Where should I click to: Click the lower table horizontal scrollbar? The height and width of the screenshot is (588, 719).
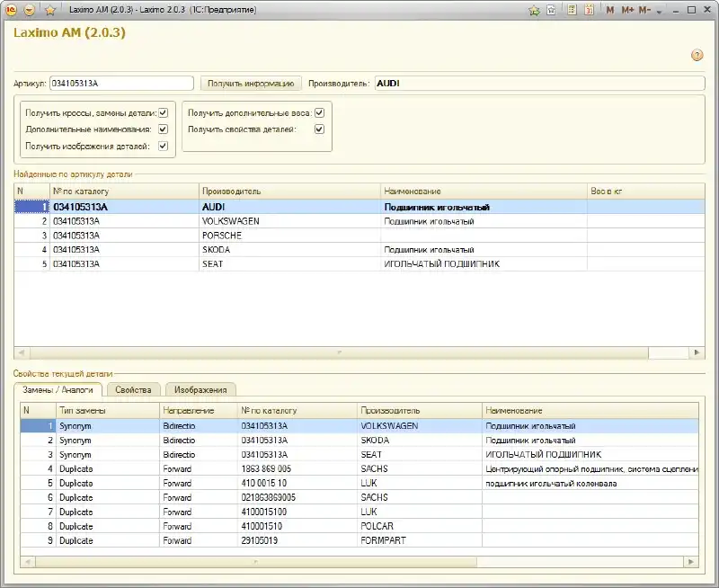pyautogui.click(x=256, y=561)
